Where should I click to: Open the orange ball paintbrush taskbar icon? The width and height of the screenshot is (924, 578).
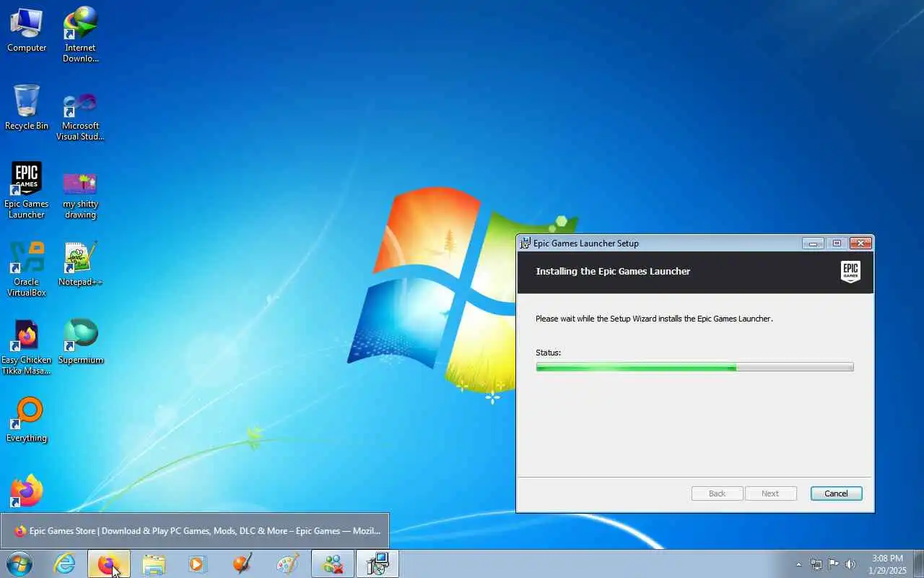coord(243,564)
